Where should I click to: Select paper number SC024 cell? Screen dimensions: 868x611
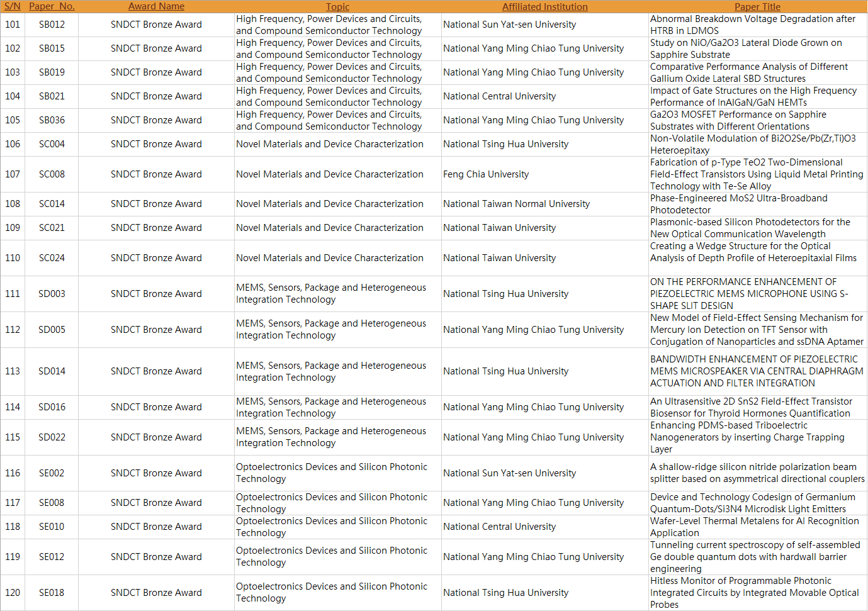point(52,258)
